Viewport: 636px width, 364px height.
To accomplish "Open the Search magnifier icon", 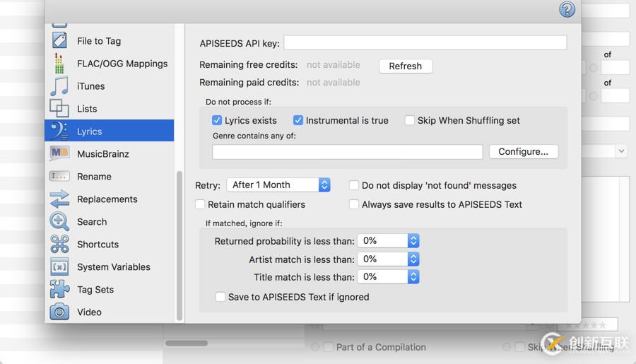I will pos(59,222).
